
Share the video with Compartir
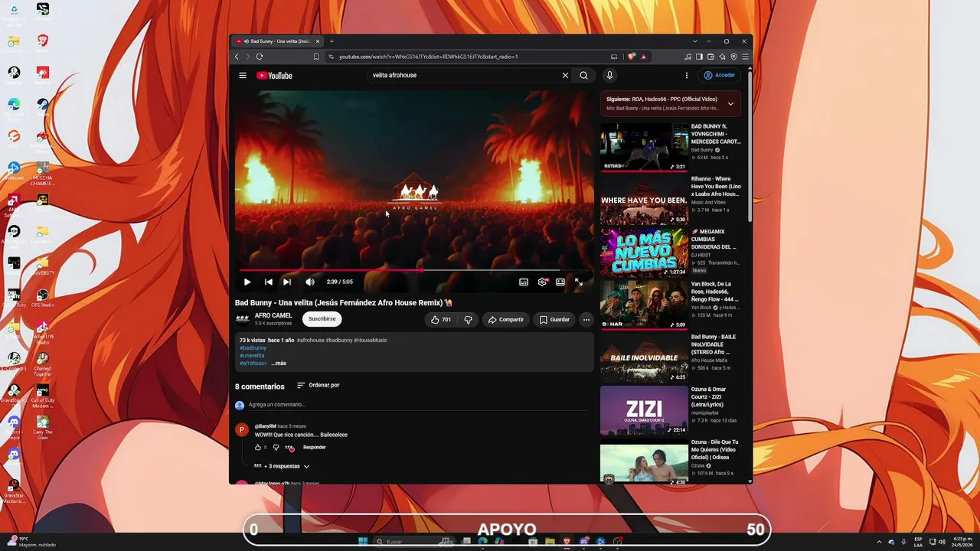[506, 319]
